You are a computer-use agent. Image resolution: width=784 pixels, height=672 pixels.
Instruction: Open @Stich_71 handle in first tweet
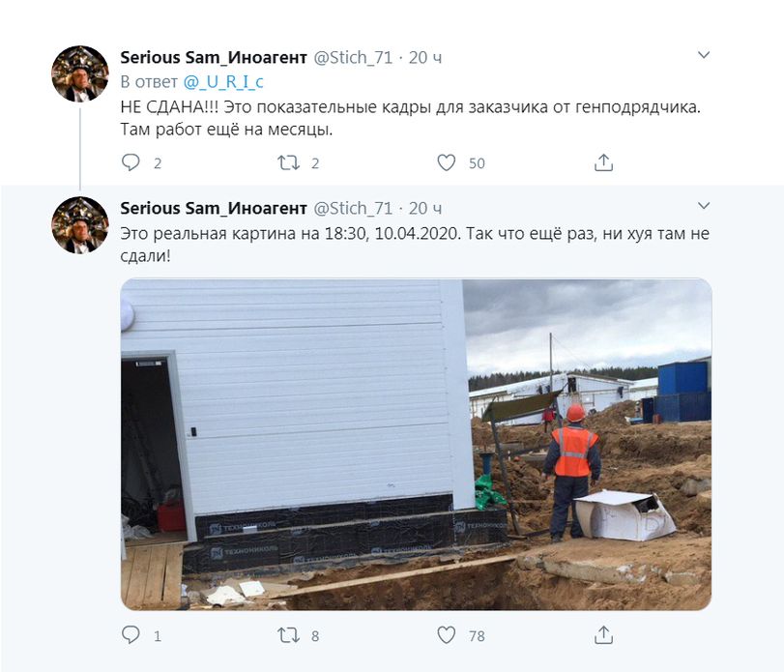pos(353,57)
